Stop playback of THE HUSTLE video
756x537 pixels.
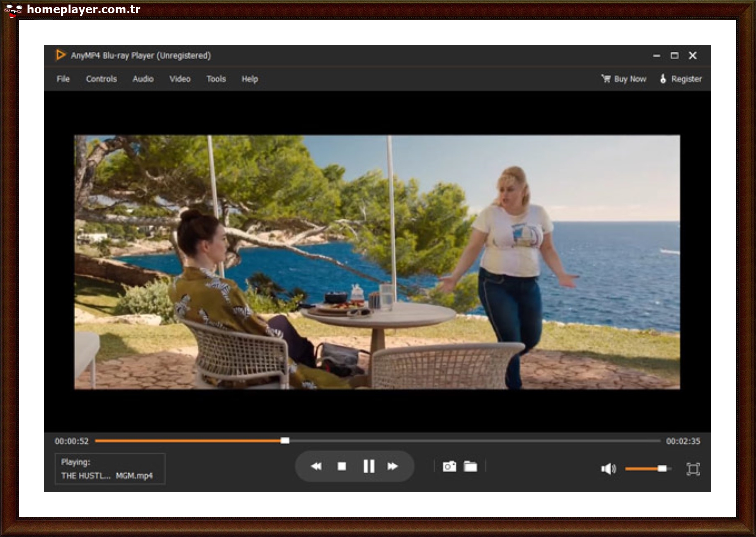[342, 466]
